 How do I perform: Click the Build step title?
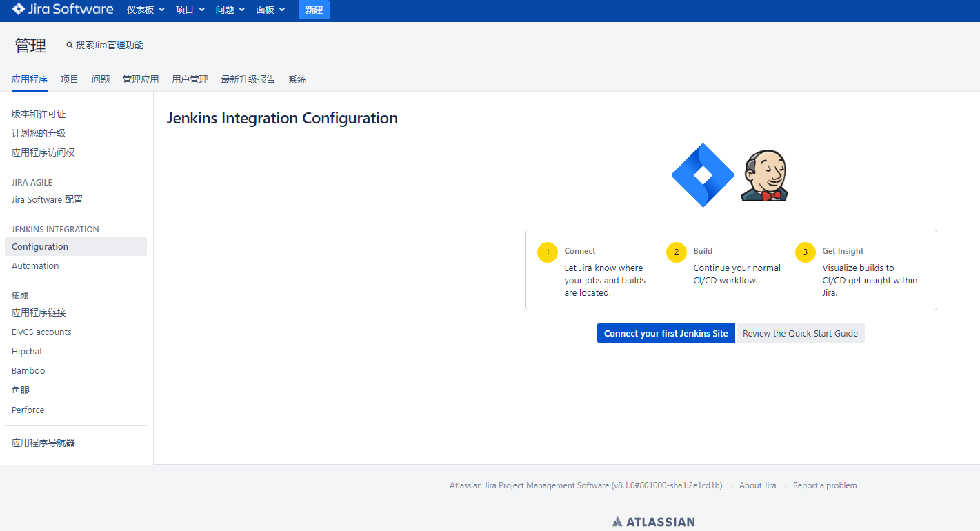coord(703,251)
